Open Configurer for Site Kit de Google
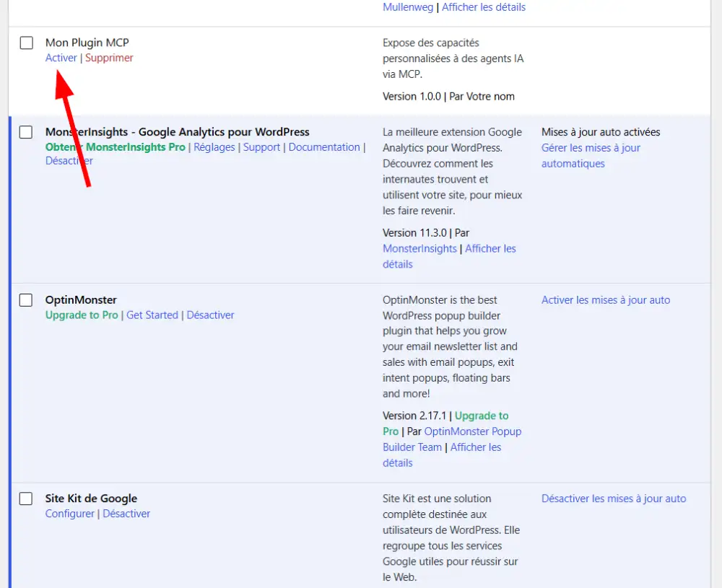The image size is (722, 588). tap(69, 514)
